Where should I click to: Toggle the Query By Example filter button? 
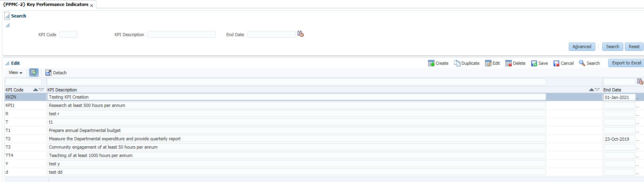34,73
